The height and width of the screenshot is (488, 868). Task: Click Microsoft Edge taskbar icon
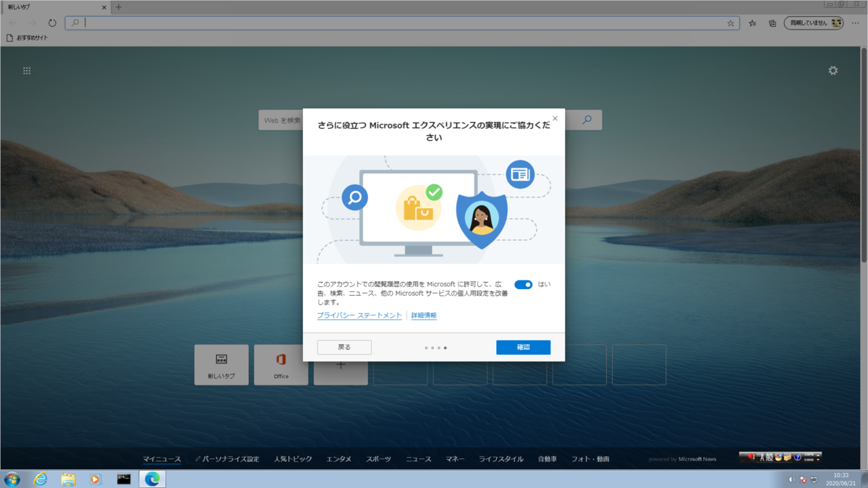[x=152, y=479]
